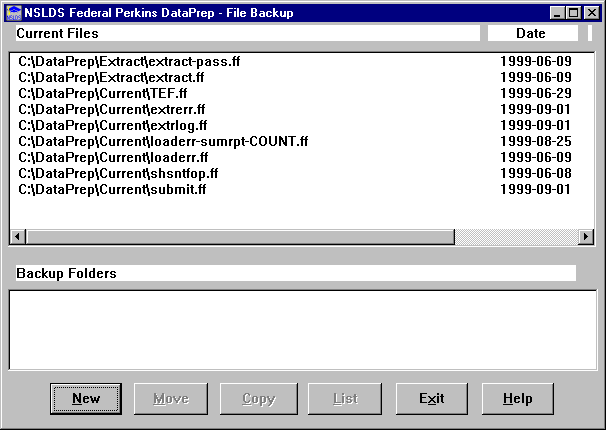Select loaderr-sumrpt-COUNT.ff file row

coord(301,141)
